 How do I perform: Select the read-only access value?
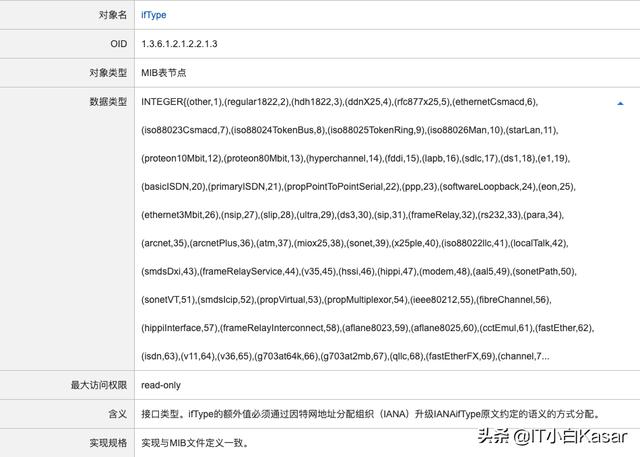(161, 385)
